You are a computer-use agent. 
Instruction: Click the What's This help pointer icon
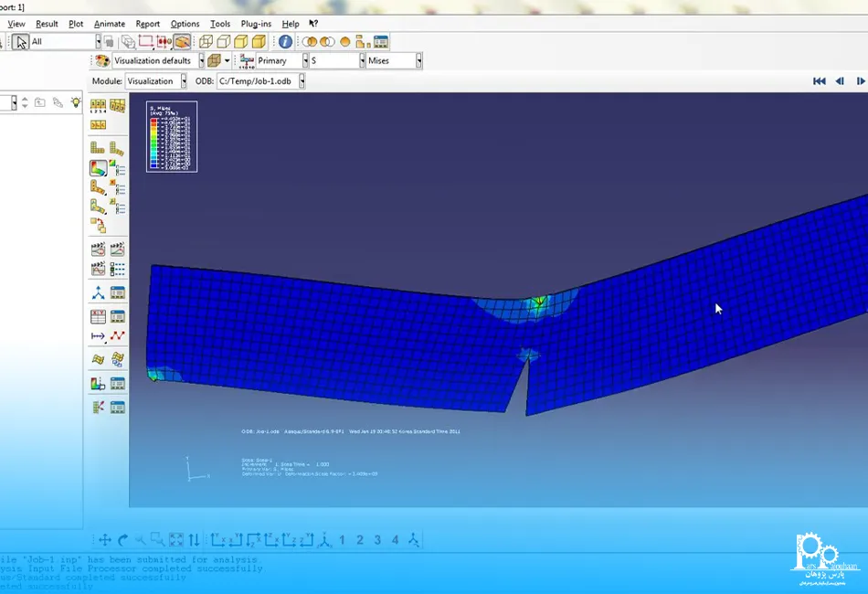(313, 23)
